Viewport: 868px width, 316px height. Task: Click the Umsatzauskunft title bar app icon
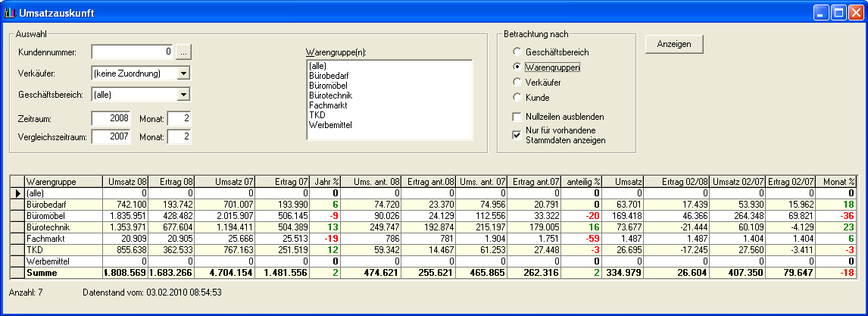click(x=9, y=12)
